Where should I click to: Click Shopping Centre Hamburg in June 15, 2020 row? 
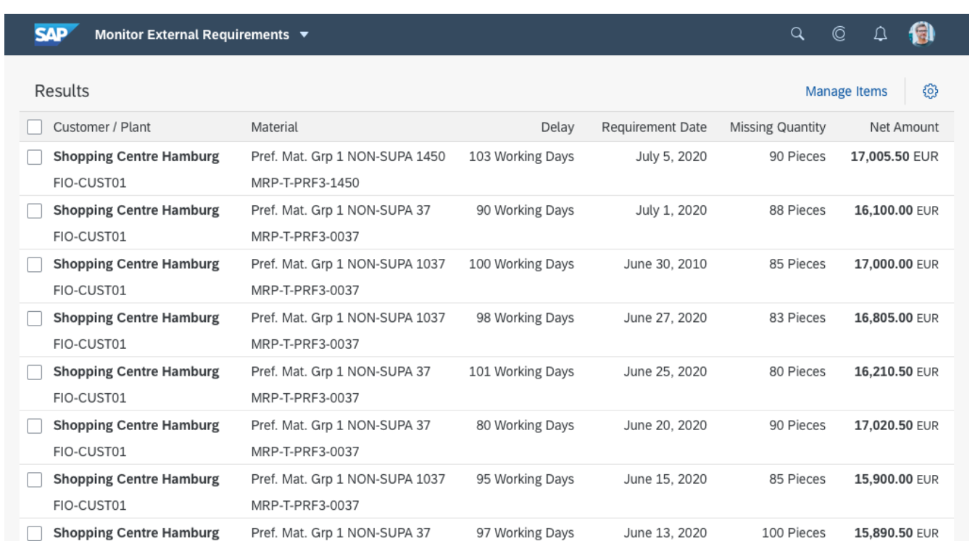point(136,478)
